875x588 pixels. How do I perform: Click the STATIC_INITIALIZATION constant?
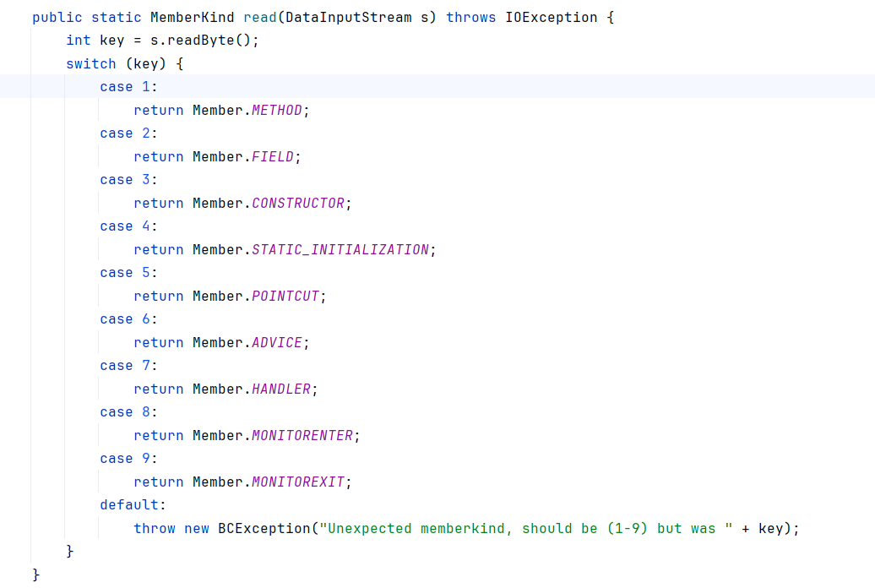pyautogui.click(x=340, y=250)
